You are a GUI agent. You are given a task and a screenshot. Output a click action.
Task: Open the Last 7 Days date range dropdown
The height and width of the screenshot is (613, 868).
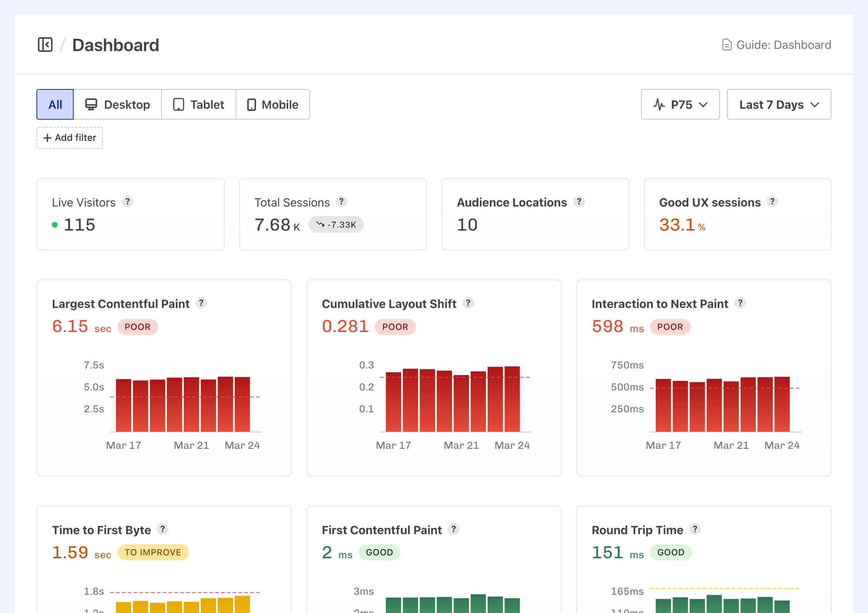(x=778, y=104)
